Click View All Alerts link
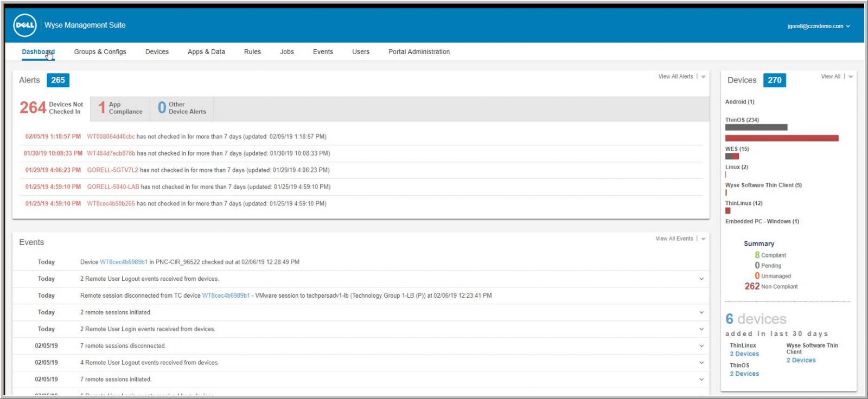The height and width of the screenshot is (399, 868). 675,76
